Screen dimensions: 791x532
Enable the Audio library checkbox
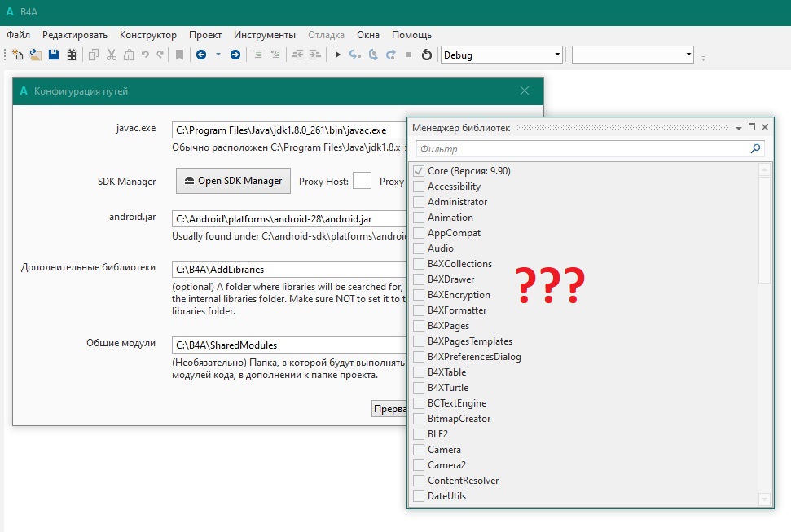pyautogui.click(x=419, y=248)
